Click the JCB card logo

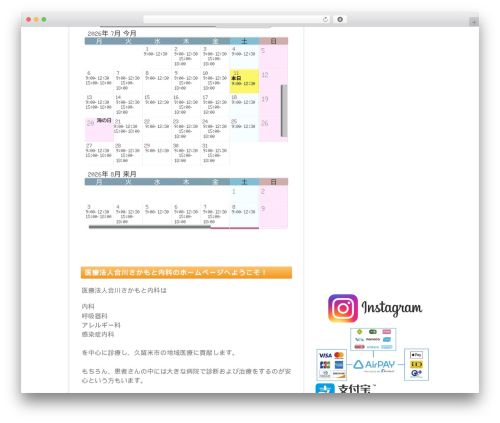pyautogui.click(x=325, y=365)
